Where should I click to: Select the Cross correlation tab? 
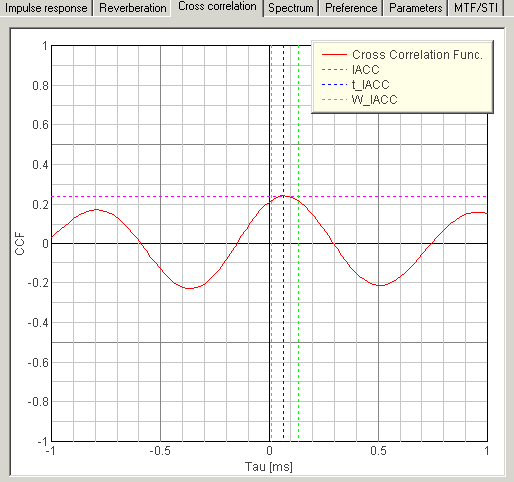(x=217, y=7)
